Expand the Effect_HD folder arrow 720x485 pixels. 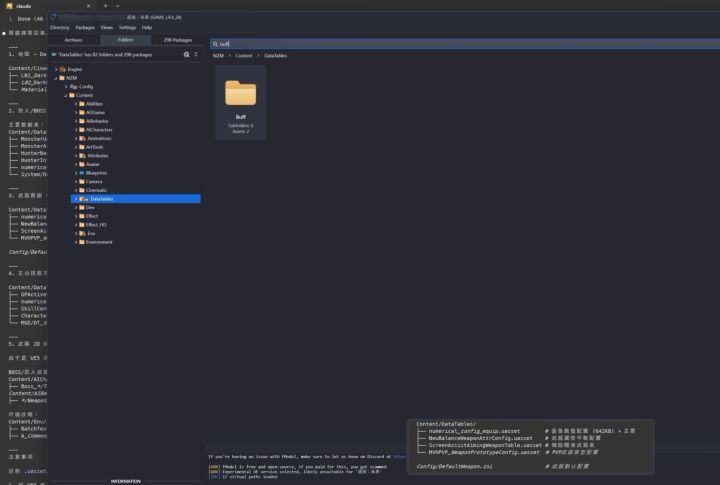coord(76,225)
